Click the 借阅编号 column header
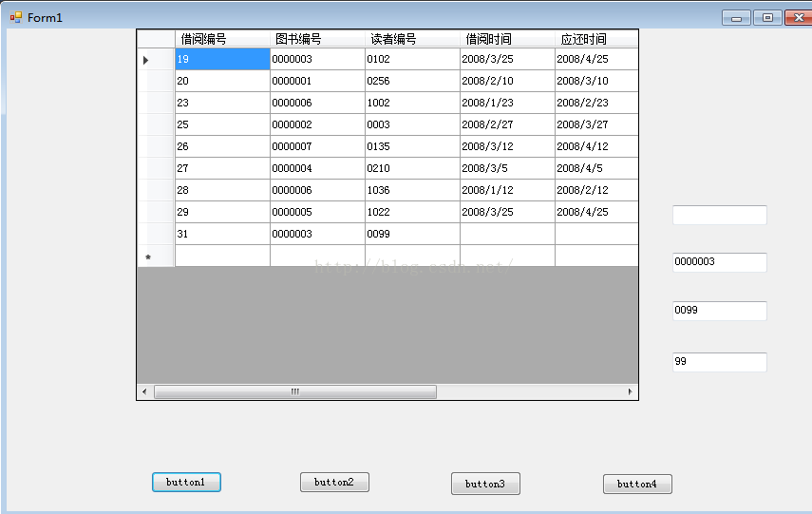The image size is (812, 514). [222, 39]
